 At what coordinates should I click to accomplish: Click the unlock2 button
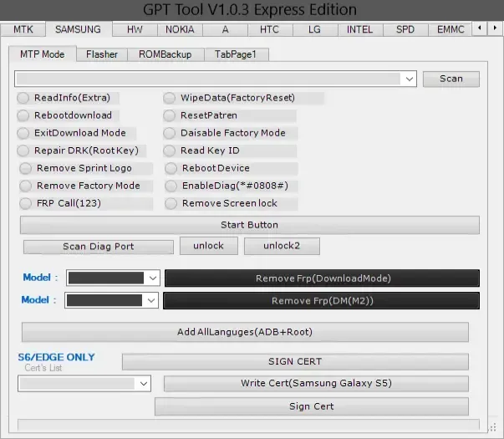282,246
